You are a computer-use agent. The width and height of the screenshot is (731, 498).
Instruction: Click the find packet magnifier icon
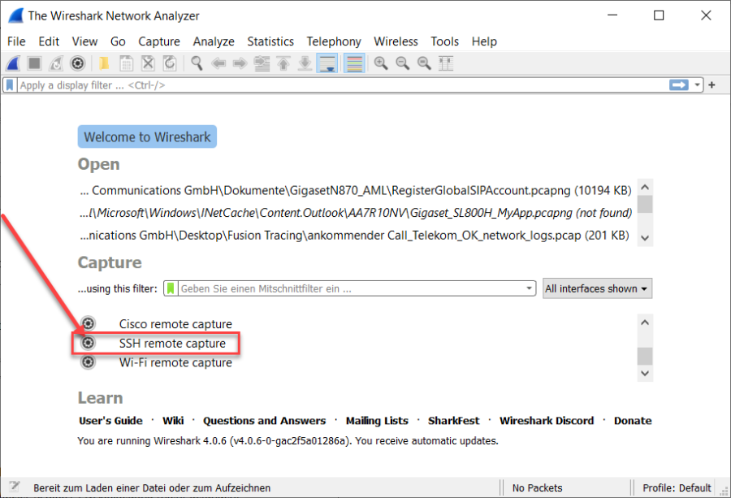point(197,63)
